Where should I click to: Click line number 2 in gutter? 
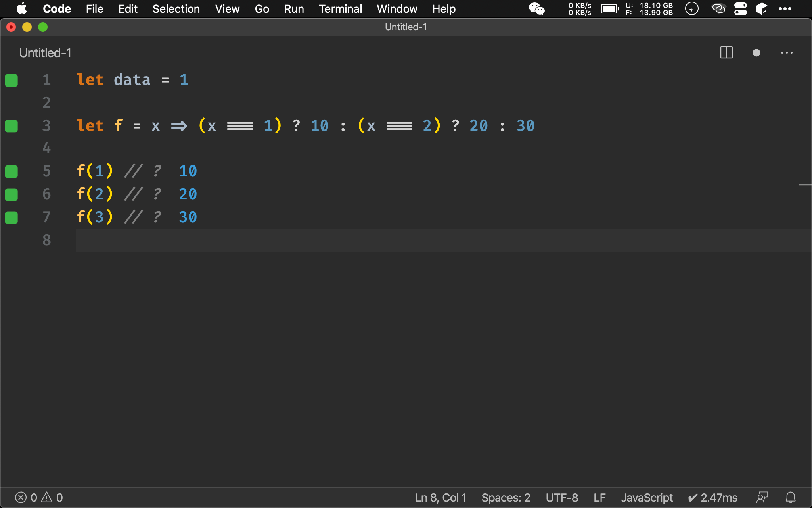click(47, 103)
